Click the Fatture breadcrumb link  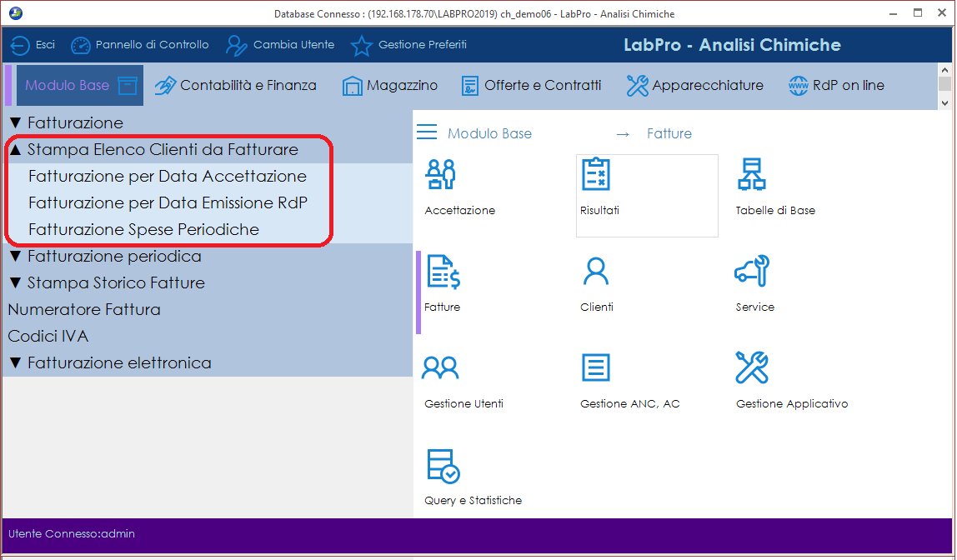point(669,133)
